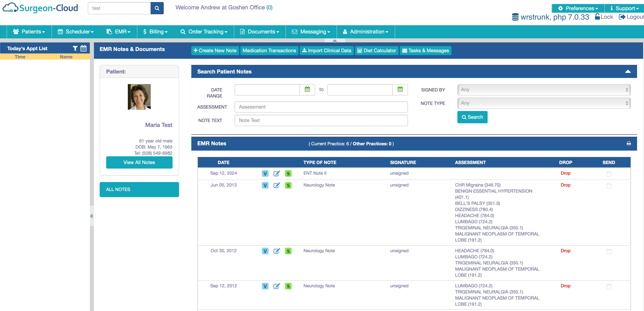The image size is (644, 311).
Task: Collapse the Search Patient Notes panel
Action: [628, 72]
